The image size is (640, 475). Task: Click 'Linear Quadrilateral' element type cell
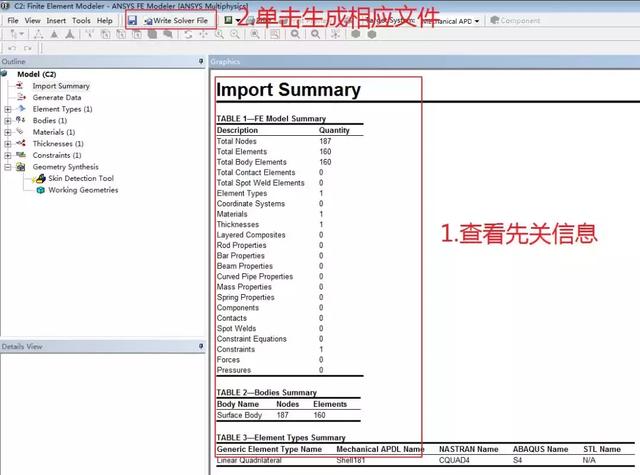tap(249, 460)
